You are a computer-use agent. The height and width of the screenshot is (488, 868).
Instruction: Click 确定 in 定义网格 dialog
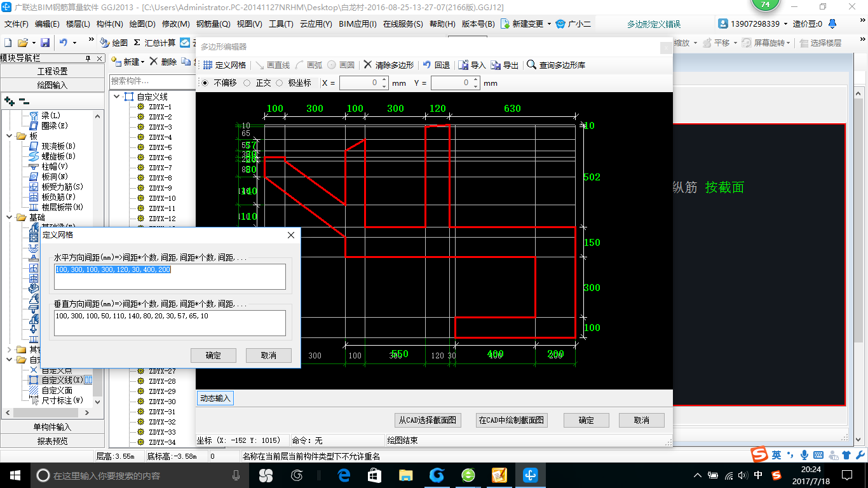(214, 355)
